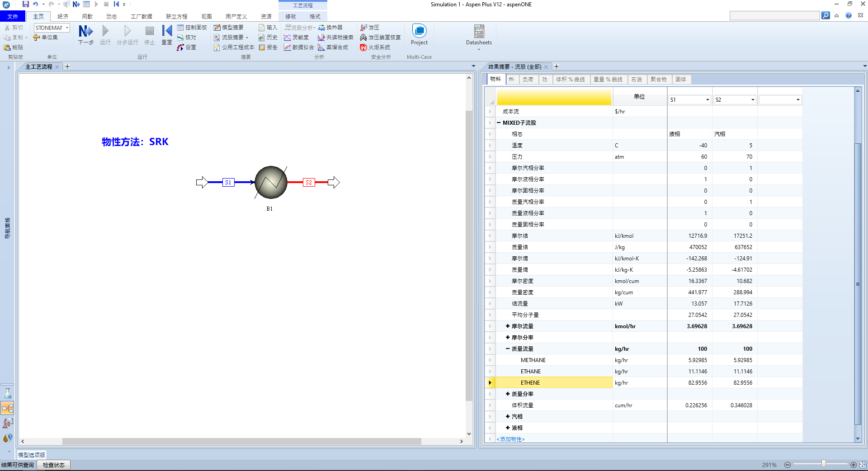
Task: Open Sensitivity (灵敏度) analysis
Action: click(x=296, y=38)
